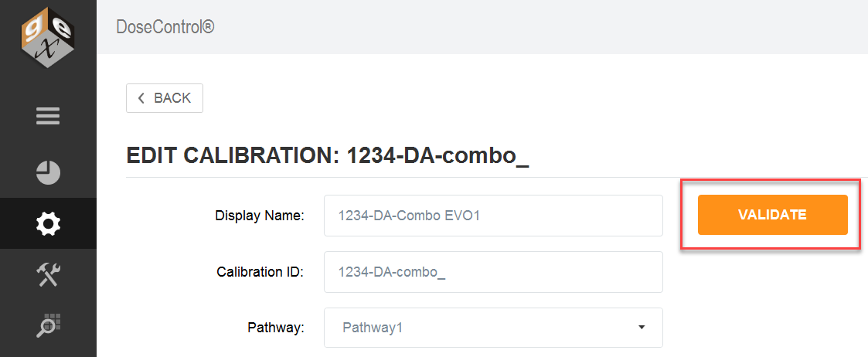The image size is (868, 357).
Task: Select the settings gear icon
Action: pos(48,223)
